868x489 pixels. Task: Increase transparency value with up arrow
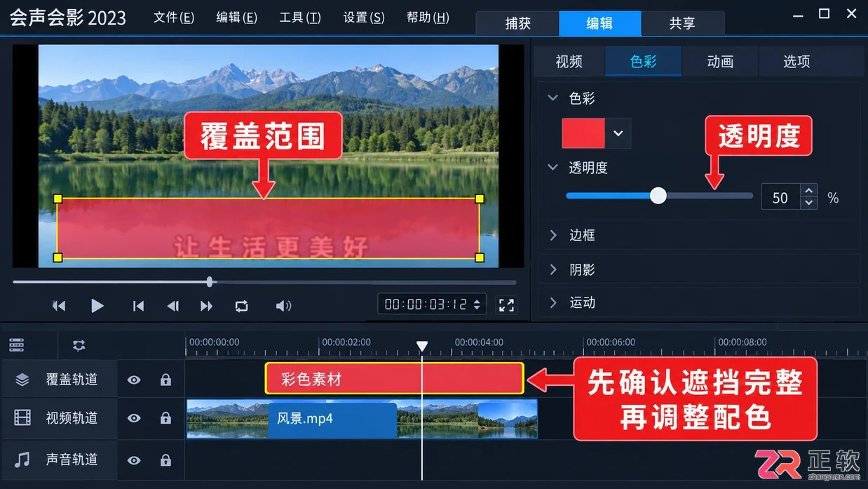pyautogui.click(x=809, y=192)
